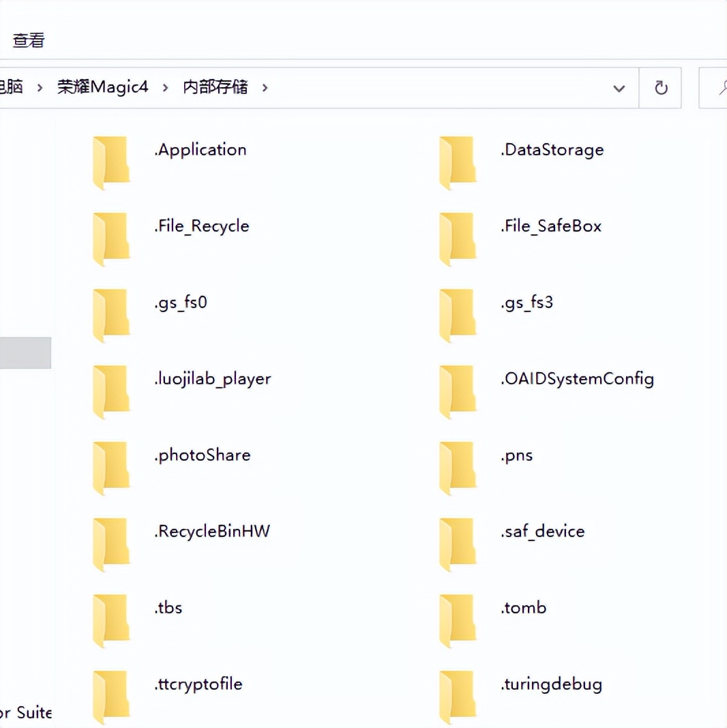Select the .gs_fs3 folder icon

458,315
